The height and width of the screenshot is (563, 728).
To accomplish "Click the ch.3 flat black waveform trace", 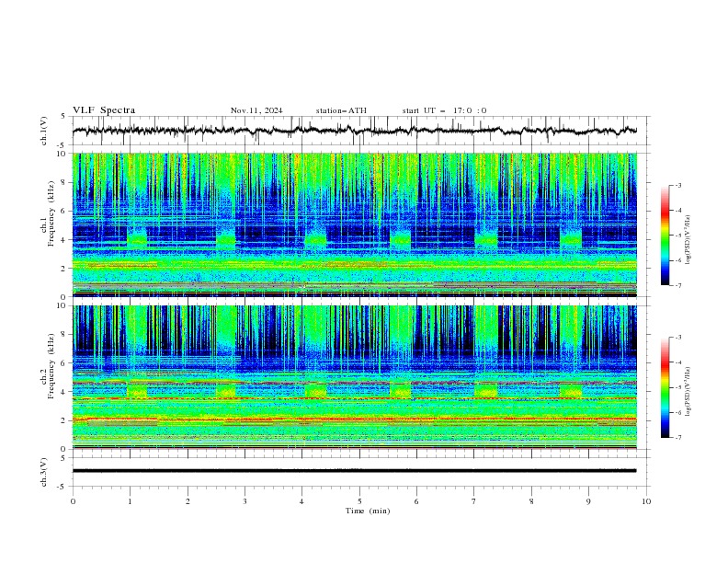I will click(354, 471).
